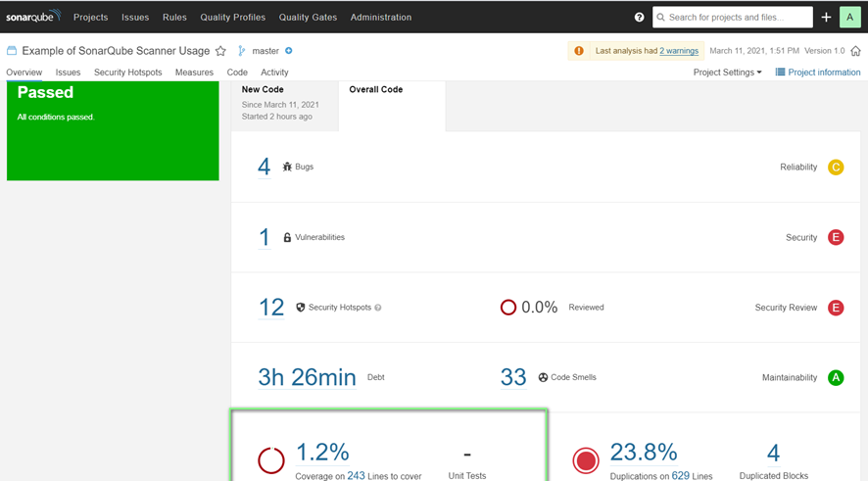Click the Project information list icon
Screen dimensions: 868x481
(780, 72)
